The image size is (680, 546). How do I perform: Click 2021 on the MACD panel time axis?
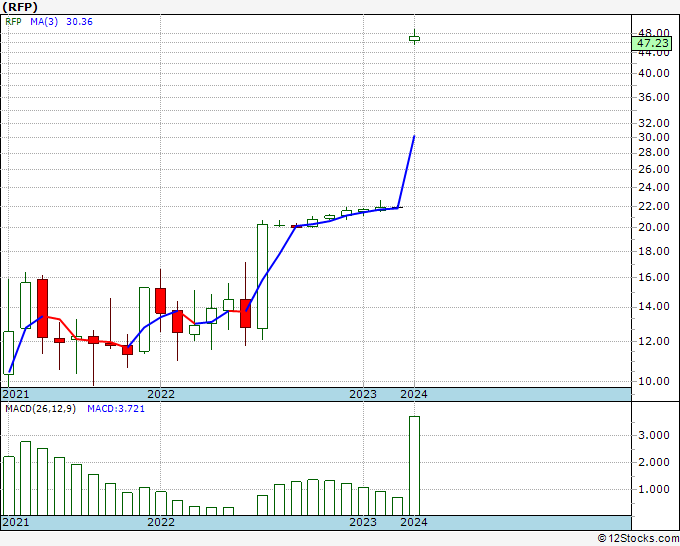pos(16,522)
